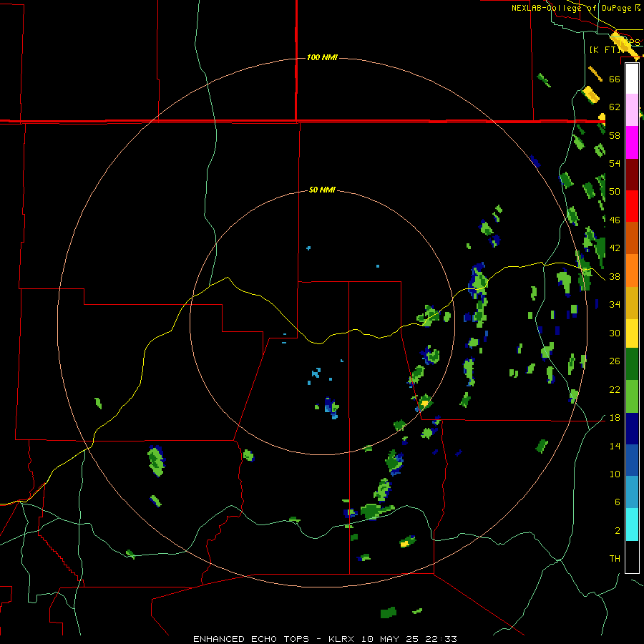Pick the cyan legend swatch
The width and height of the screenshot is (644, 644).
(632, 525)
